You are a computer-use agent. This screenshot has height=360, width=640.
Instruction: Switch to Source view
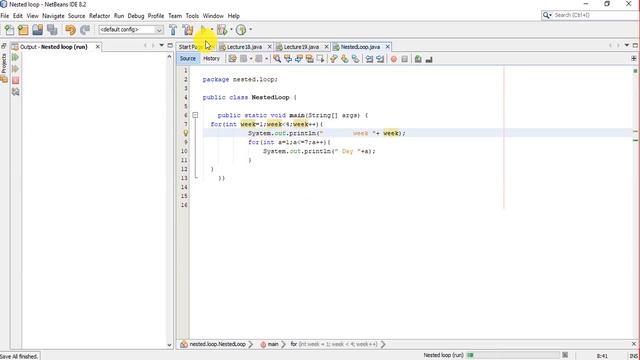pyautogui.click(x=188, y=59)
